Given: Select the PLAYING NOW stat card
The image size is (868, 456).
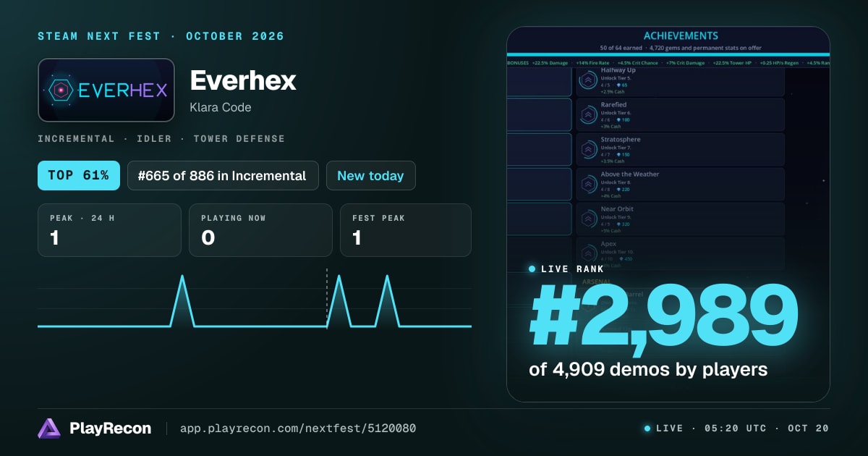Looking at the screenshot, I should click(x=260, y=230).
